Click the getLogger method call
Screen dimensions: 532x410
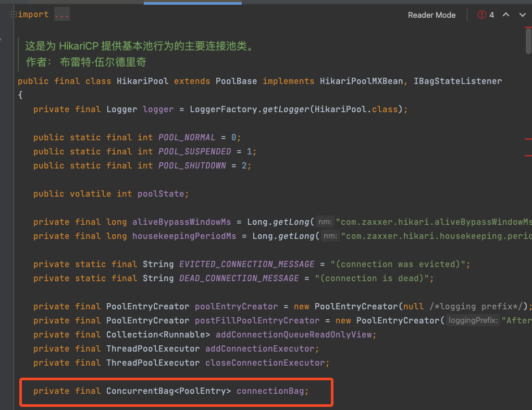click(x=286, y=110)
